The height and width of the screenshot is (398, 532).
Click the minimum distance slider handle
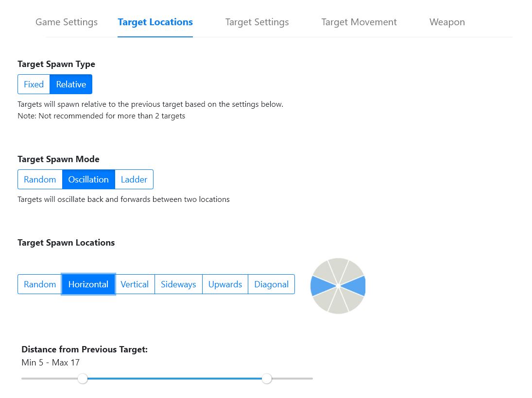coord(83,379)
